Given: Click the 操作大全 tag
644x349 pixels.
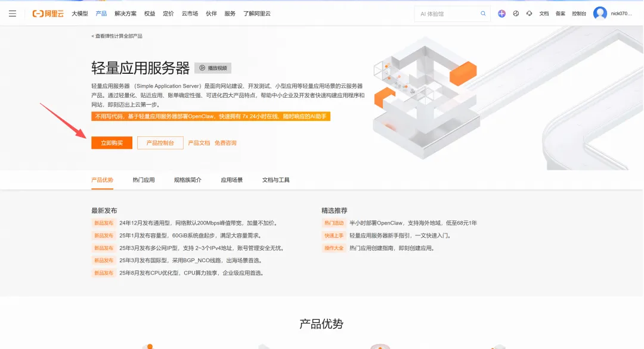Looking at the screenshot, I should click(333, 248).
